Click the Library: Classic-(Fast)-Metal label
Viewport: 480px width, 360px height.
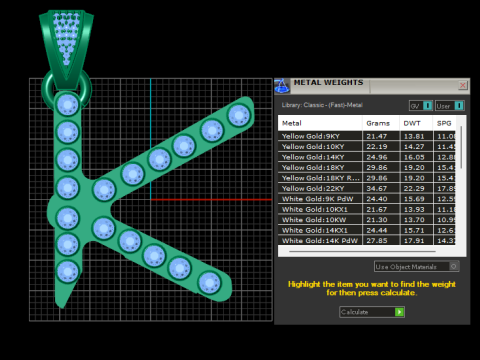click(322, 105)
